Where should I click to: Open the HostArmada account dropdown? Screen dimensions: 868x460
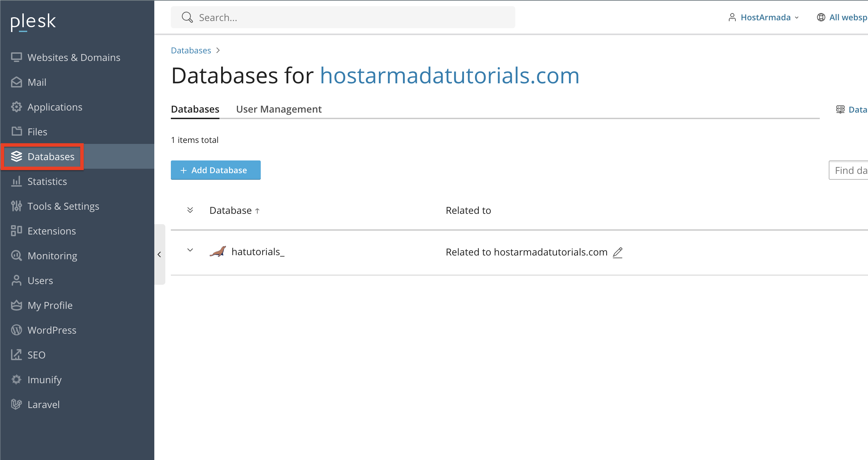pos(763,17)
